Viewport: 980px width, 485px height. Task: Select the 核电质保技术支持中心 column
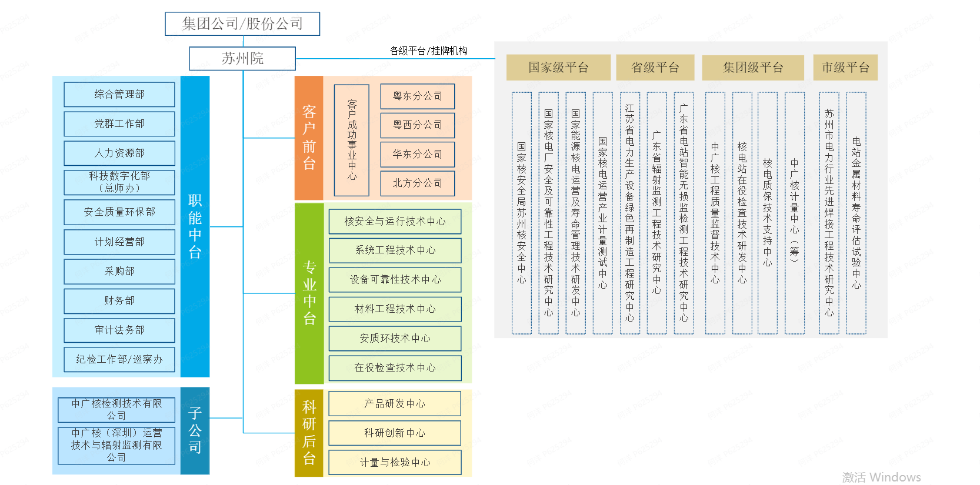pos(768,213)
